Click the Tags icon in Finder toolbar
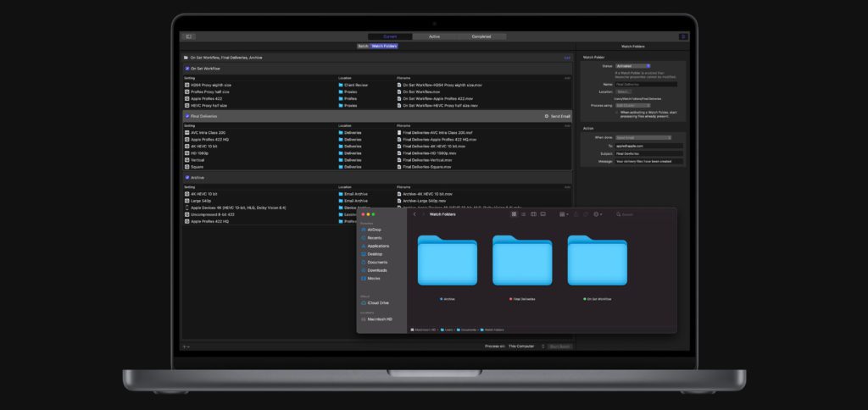The image size is (868, 410). click(586, 214)
